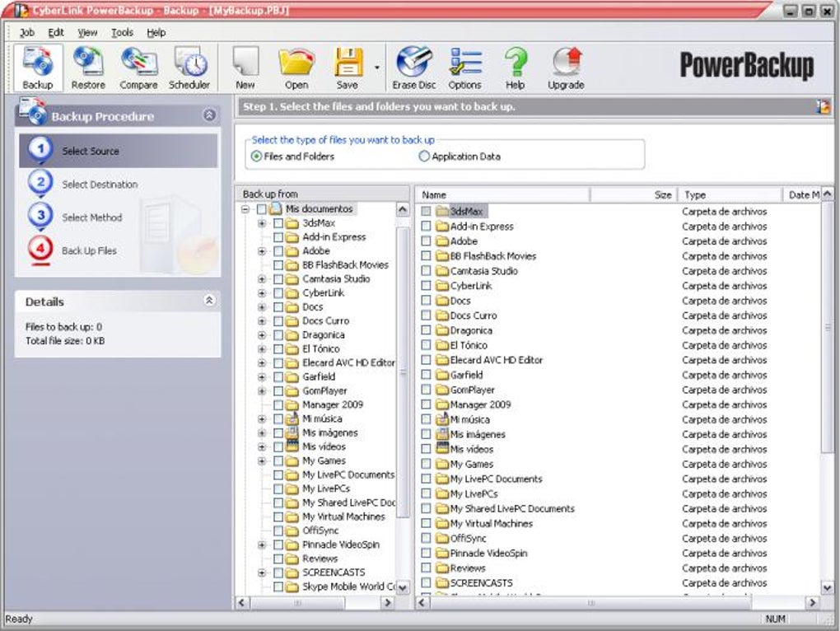Check the Docs Curro folder in tree
840x631 pixels.
tap(278, 321)
